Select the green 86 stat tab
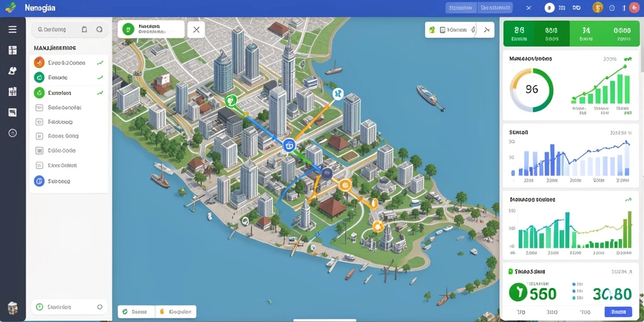 click(519, 34)
